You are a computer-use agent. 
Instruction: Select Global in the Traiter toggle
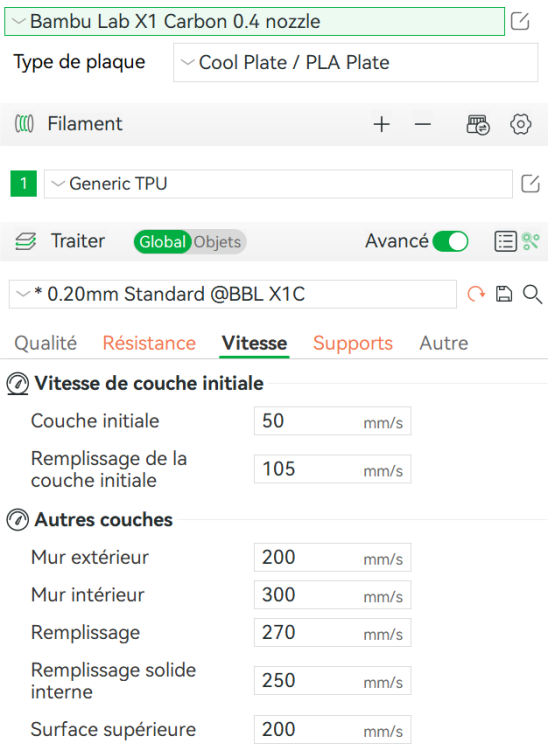coord(163,242)
